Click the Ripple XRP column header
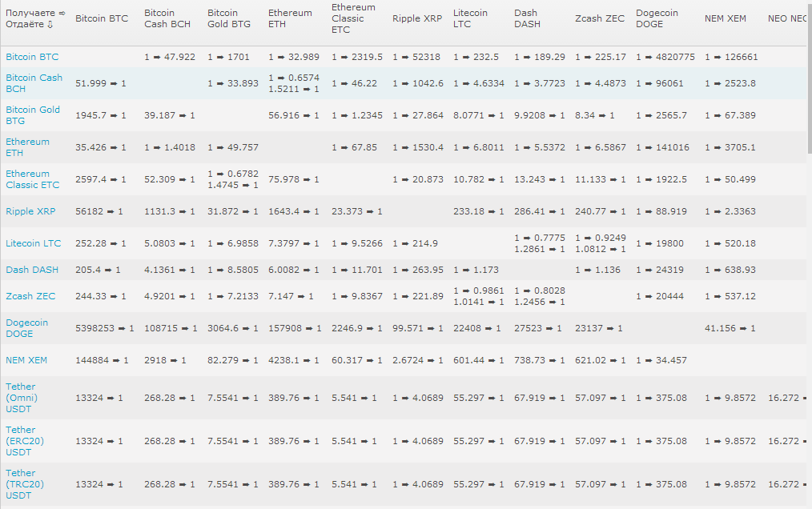The image size is (812, 509). point(417,18)
